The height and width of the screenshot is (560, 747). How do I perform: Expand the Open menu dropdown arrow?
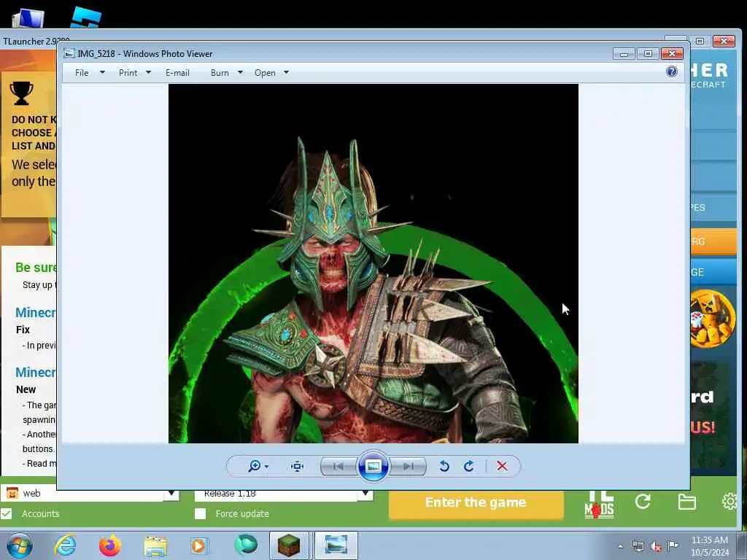(x=286, y=73)
